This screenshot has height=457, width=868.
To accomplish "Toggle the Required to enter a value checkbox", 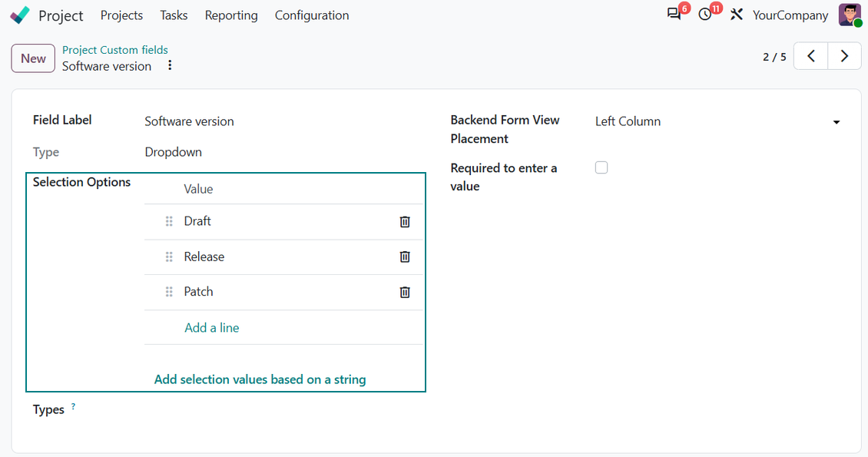I will tap(601, 167).
